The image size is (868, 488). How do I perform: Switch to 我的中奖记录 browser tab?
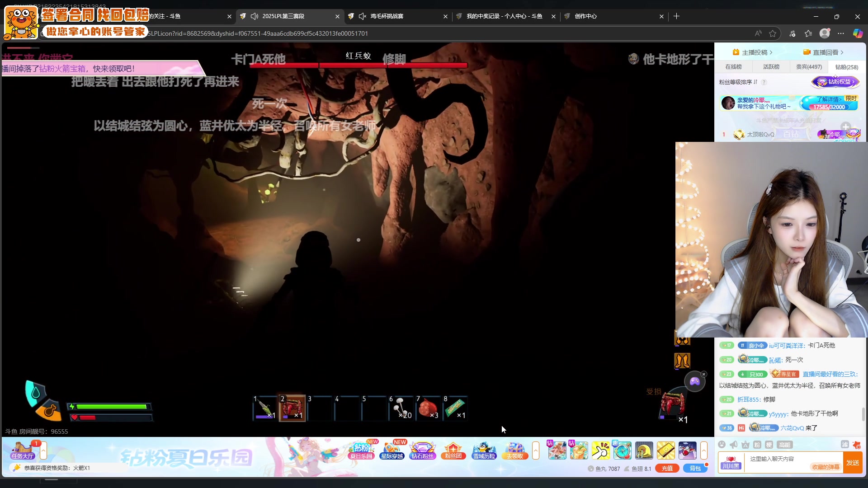click(x=505, y=16)
